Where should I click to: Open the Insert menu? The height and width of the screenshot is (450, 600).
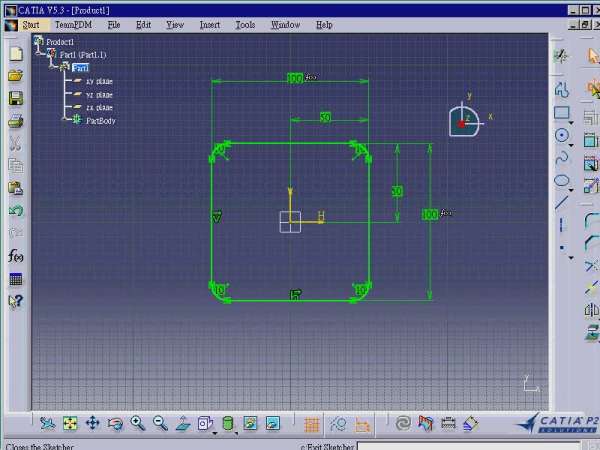point(210,25)
